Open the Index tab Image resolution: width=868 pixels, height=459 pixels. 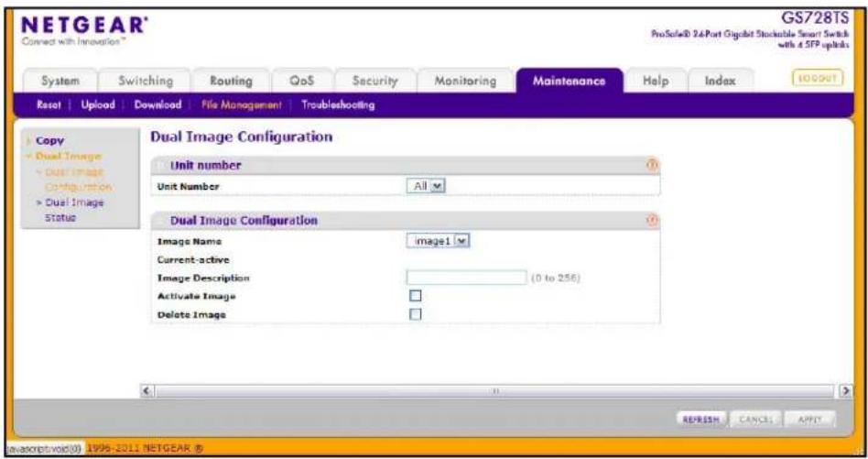pyautogui.click(x=721, y=81)
